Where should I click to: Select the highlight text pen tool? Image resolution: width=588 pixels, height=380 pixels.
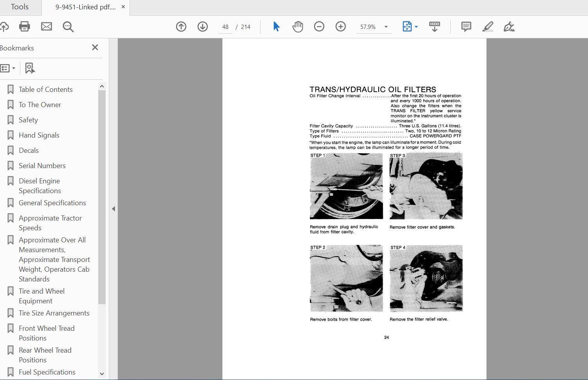487,27
